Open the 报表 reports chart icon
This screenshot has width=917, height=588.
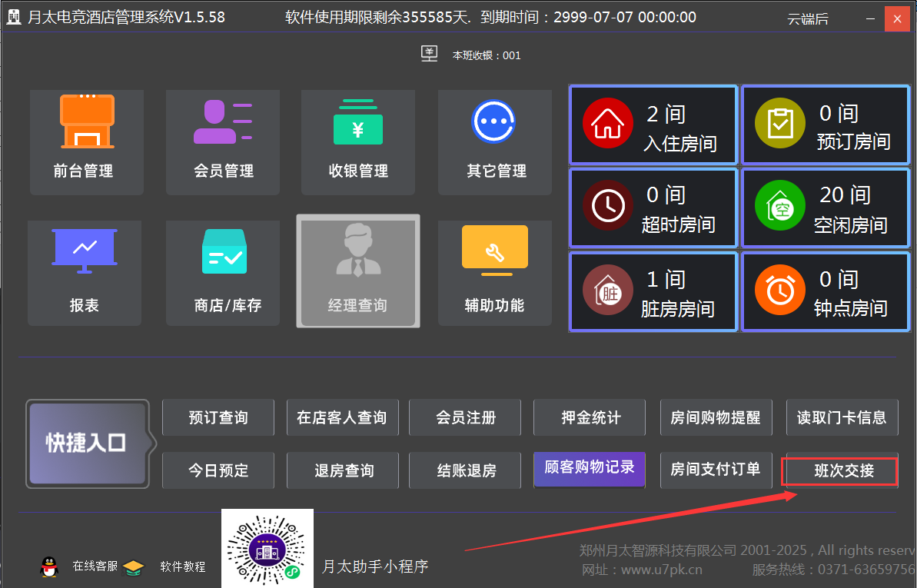coord(85,251)
